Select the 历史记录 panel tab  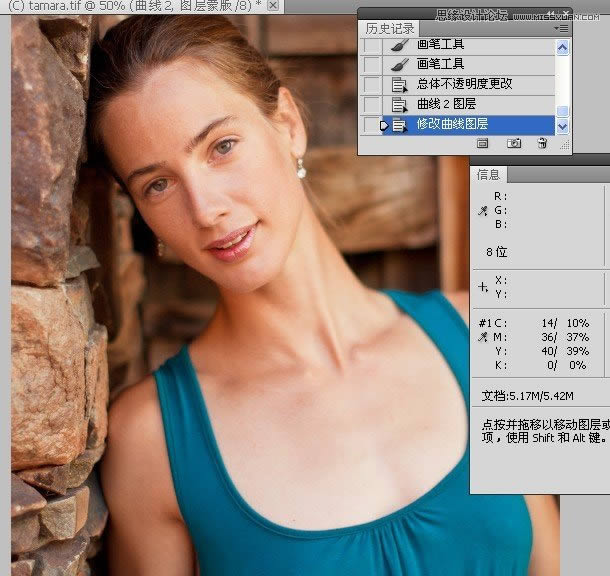(x=389, y=29)
